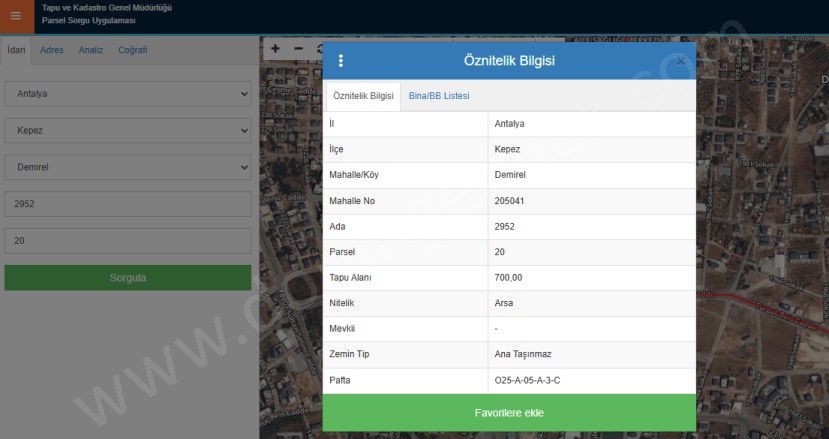Expand the Antalya province dropdown
Screen dimensions: 829x439
(127, 94)
